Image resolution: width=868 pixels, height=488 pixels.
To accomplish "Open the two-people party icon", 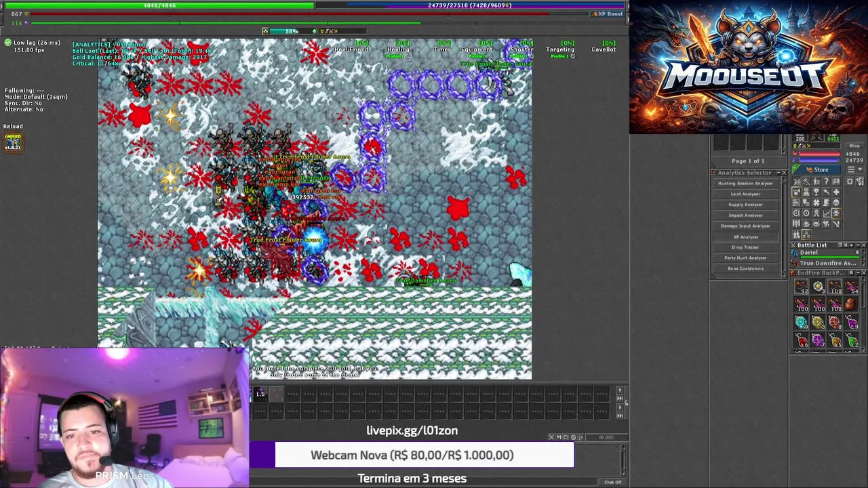I will (796, 235).
